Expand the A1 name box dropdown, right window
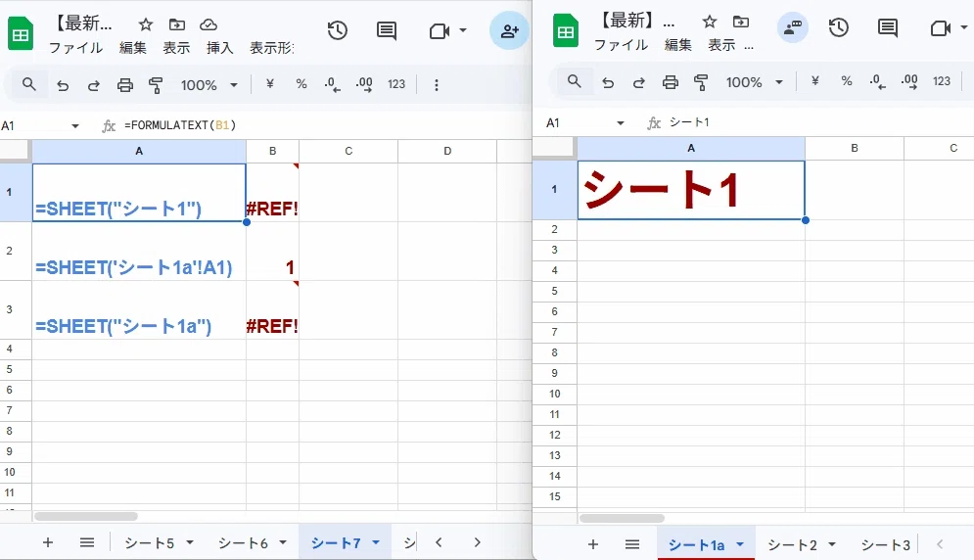 click(620, 123)
